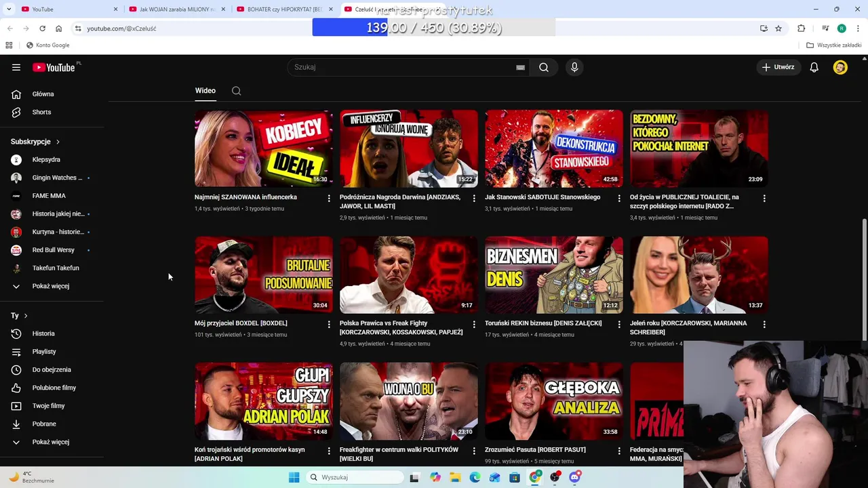Image resolution: width=868 pixels, height=488 pixels.
Task: Expand the Ty section chevron
Action: 26,316
